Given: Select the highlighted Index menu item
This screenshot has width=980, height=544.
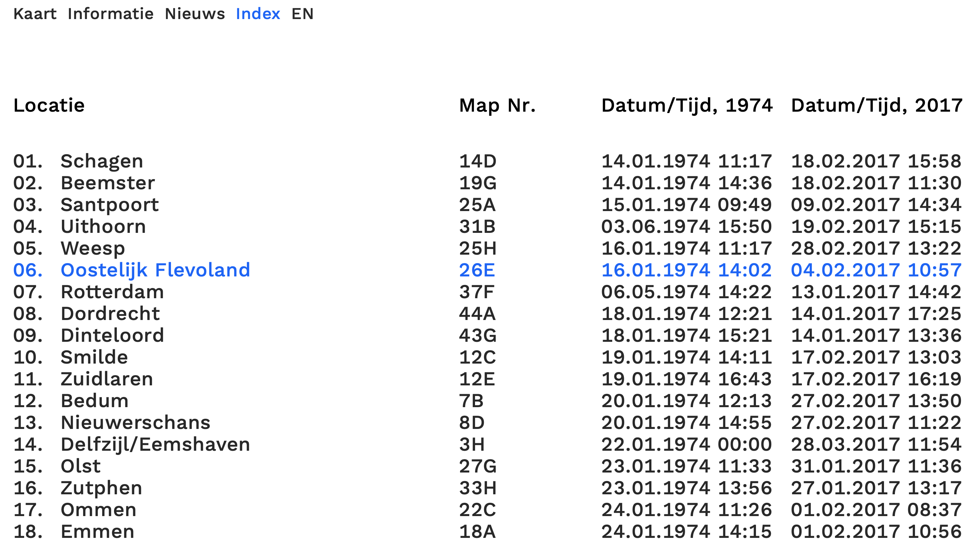Looking at the screenshot, I should 257,14.
